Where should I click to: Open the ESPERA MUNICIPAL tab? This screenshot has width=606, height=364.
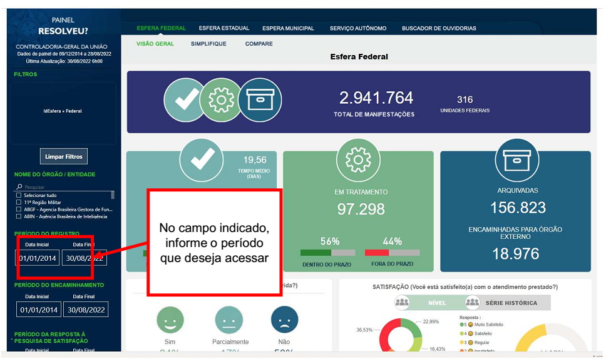coord(289,28)
